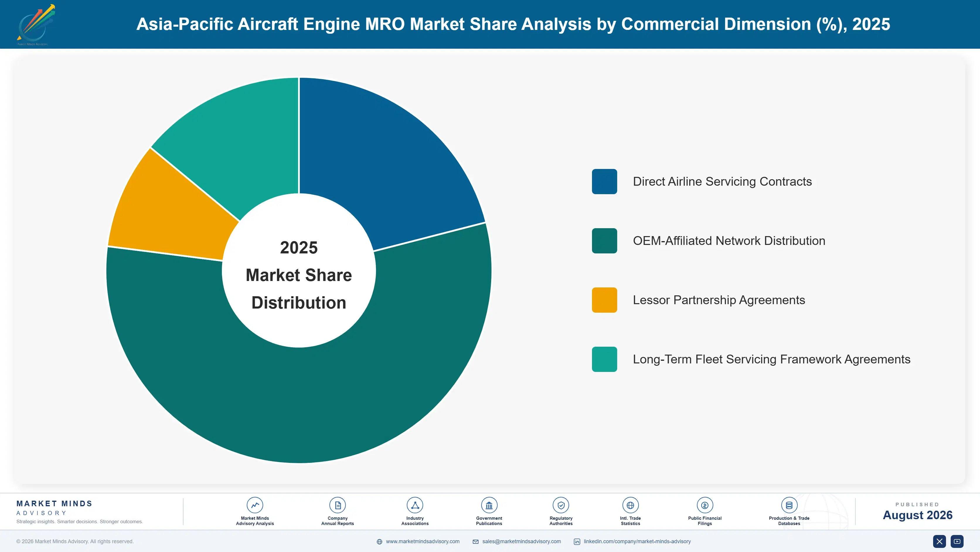Click the Lessor Partnership Agreements label

coord(719,300)
